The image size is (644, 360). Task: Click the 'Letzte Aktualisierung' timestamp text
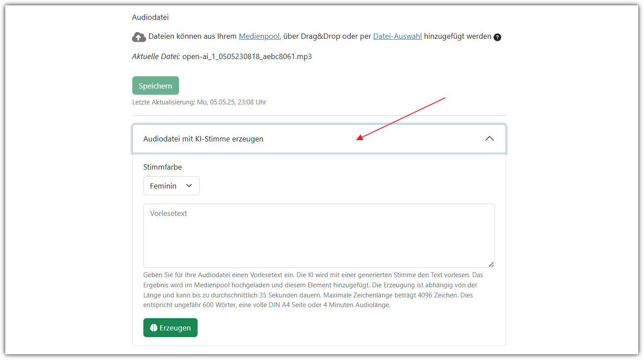pyautogui.click(x=199, y=102)
